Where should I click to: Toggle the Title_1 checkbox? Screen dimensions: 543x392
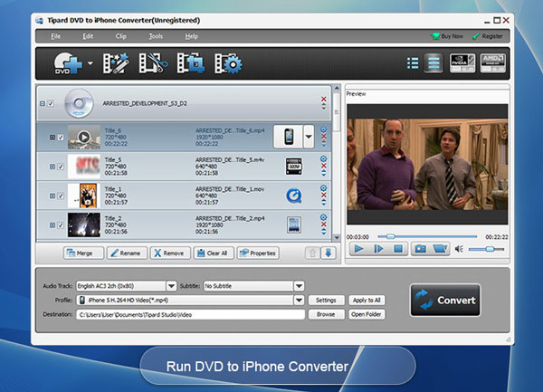pos(61,195)
